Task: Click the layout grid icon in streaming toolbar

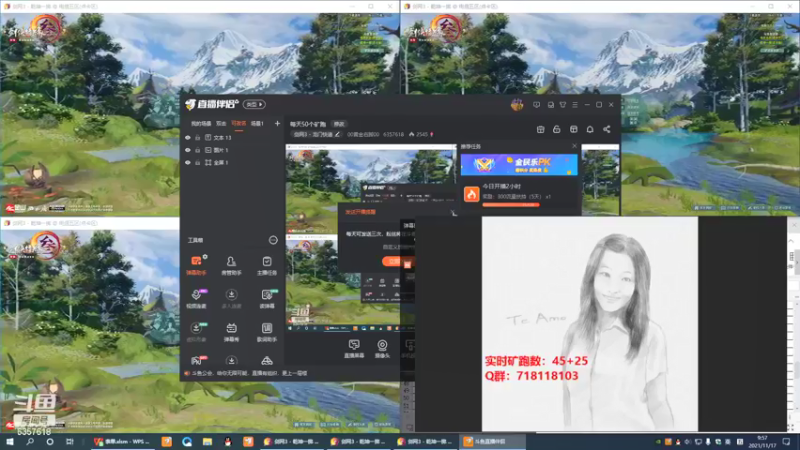Action: coord(573,130)
